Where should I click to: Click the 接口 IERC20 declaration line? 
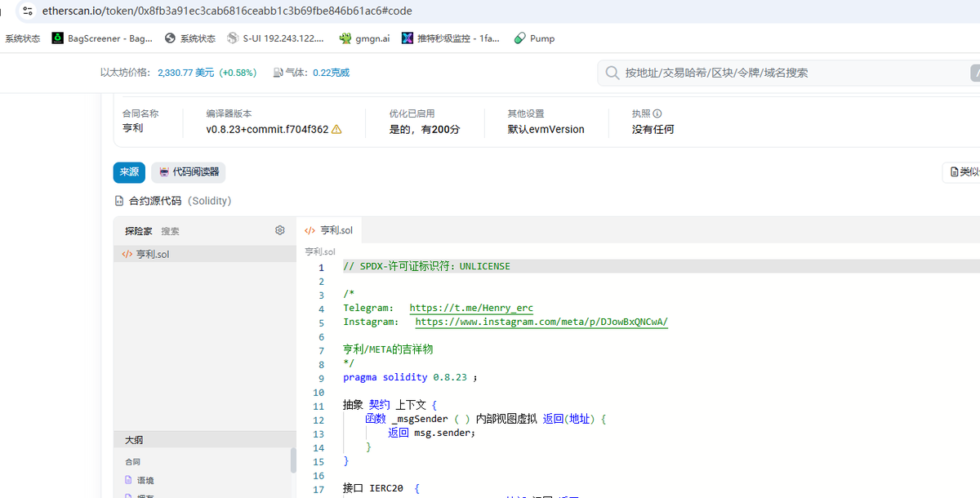click(x=381, y=488)
